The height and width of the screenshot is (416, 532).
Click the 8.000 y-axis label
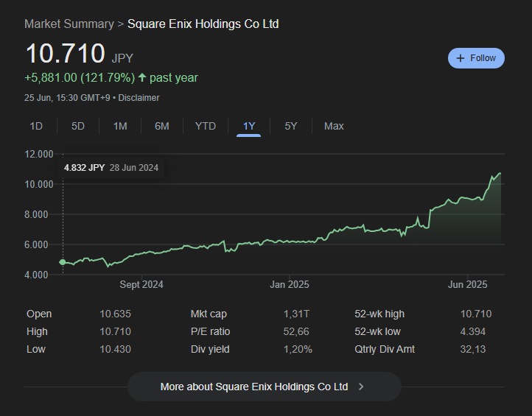coord(36,214)
